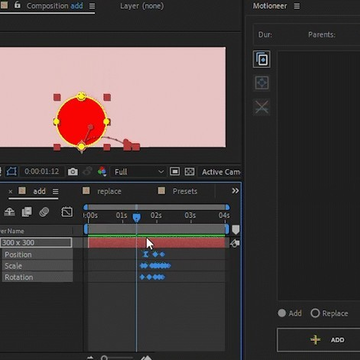Select the first Rotation keyframe

tap(142, 277)
